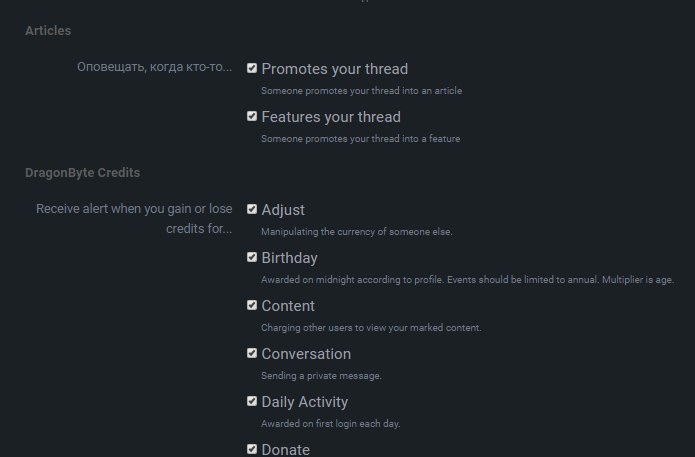Viewport: 695px width, 457px height.
Task: Uncheck the Daily Activity alert checkbox
Action: (252, 401)
